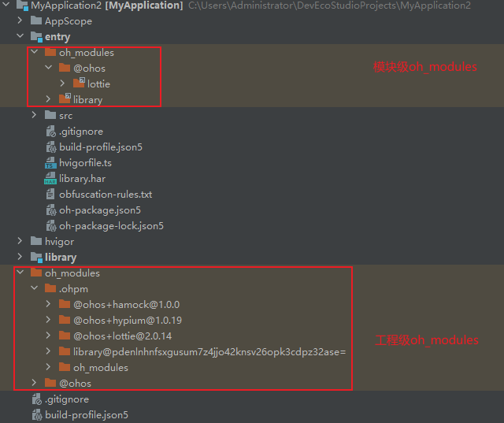Select the root-level build-profile.json5 file
504x423 pixels.
click(86, 415)
